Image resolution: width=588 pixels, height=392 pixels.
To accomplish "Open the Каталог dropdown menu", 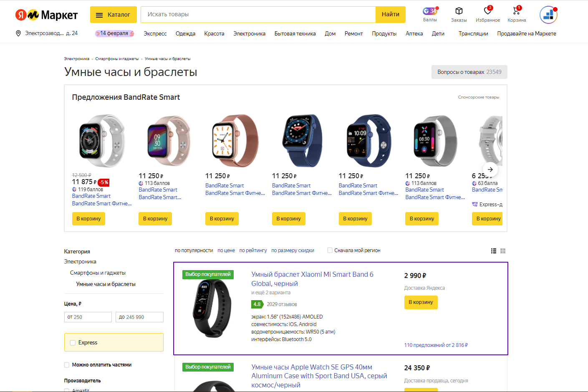I will point(114,15).
